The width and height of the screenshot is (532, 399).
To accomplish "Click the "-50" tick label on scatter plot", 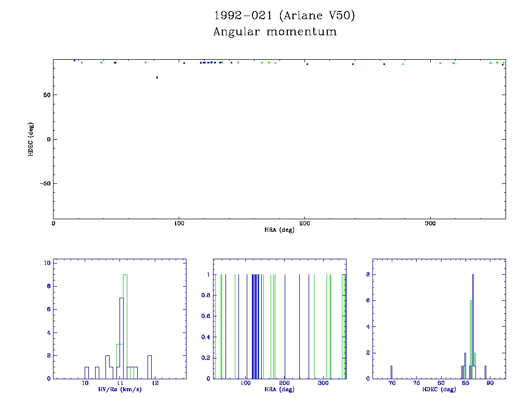I will click(x=43, y=184).
